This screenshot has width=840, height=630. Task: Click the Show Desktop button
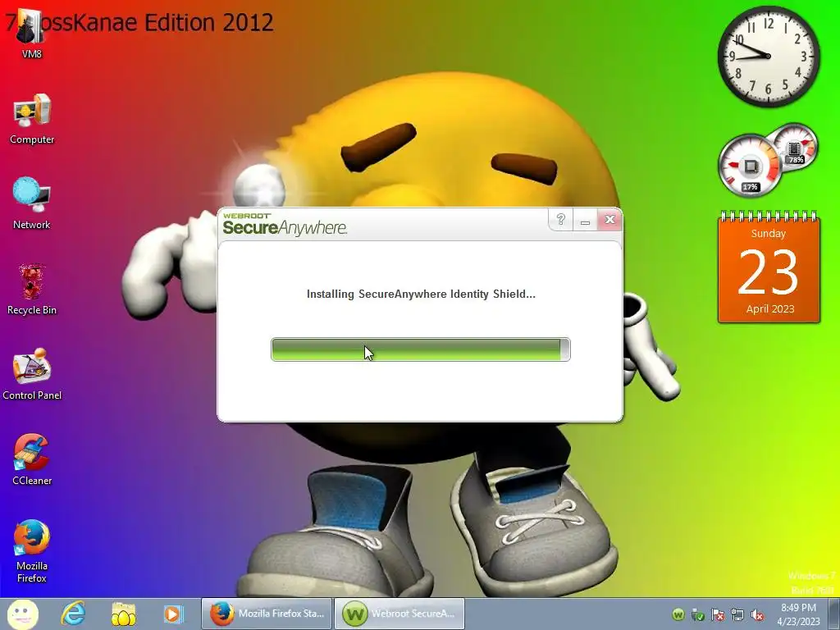pos(834,614)
